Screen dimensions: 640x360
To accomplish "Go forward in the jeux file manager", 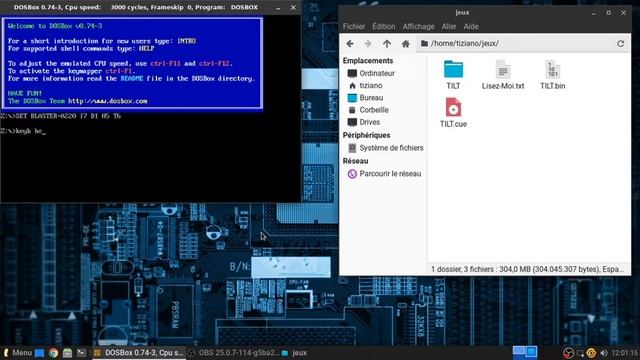I will pyautogui.click(x=368, y=44).
